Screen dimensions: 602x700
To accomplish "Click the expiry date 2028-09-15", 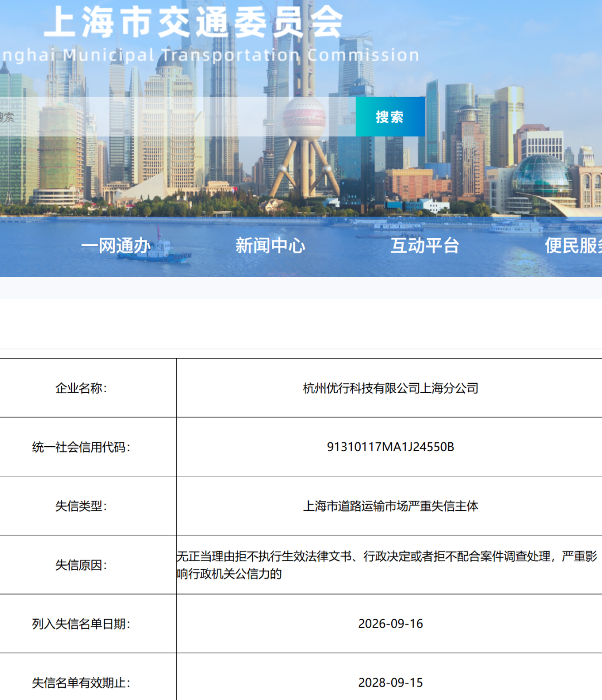I will coord(391,683).
